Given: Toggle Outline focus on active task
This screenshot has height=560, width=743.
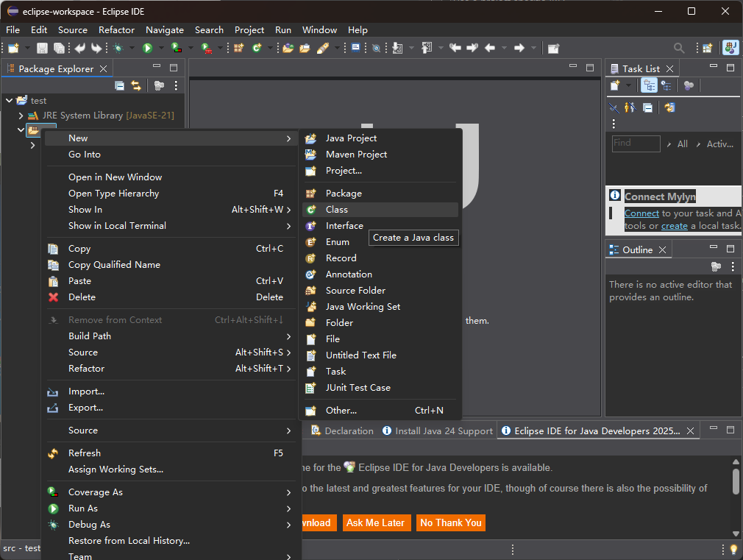Looking at the screenshot, I should pos(716,266).
